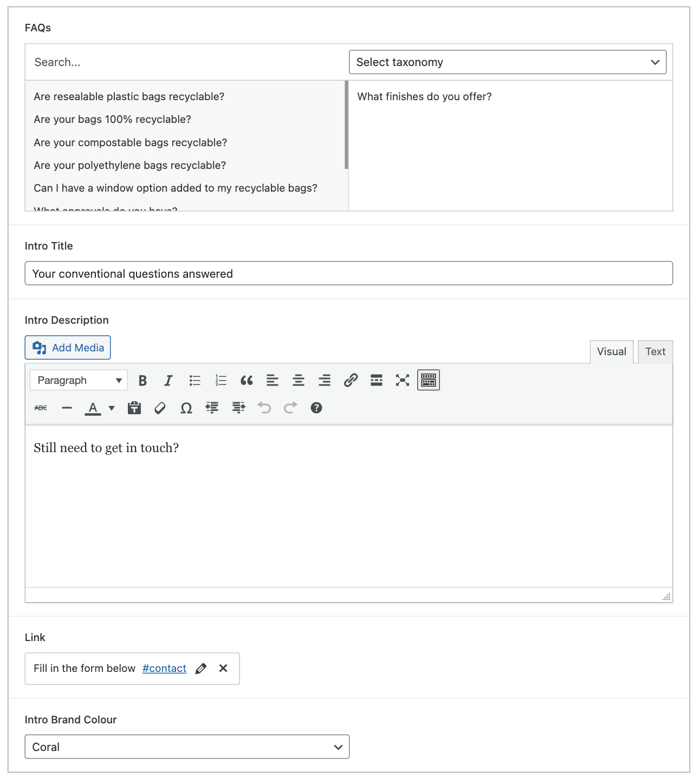Insert a horizontal line
The height and width of the screenshot is (784, 700).
67,408
